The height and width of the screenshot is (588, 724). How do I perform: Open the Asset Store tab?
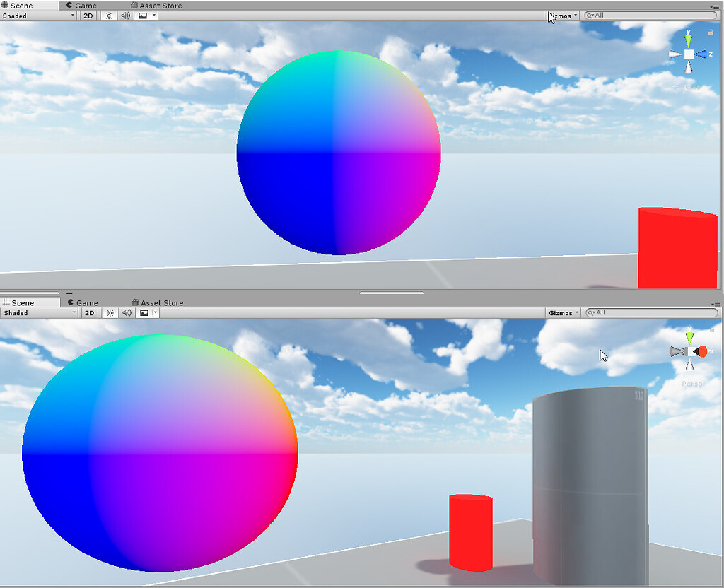[x=159, y=6]
